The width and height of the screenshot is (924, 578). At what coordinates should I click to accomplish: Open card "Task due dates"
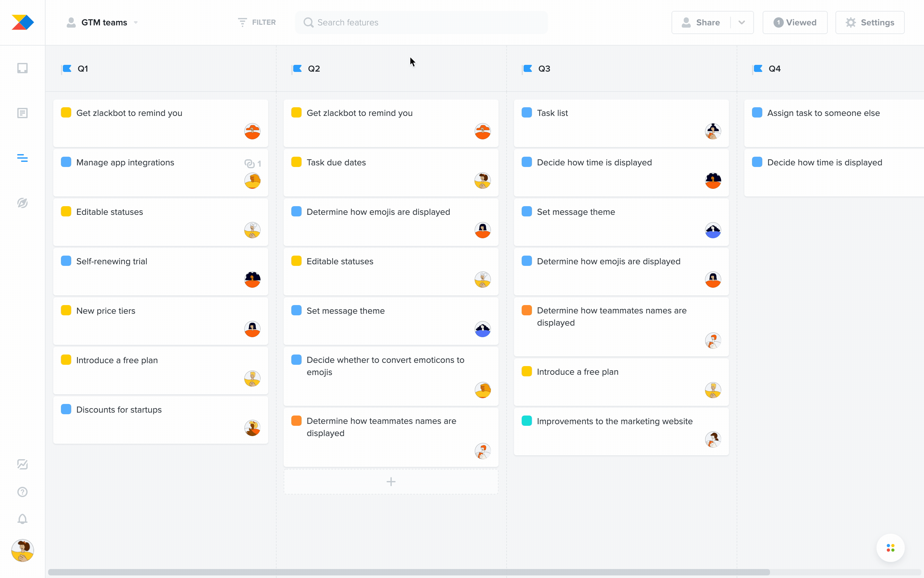[x=391, y=172]
